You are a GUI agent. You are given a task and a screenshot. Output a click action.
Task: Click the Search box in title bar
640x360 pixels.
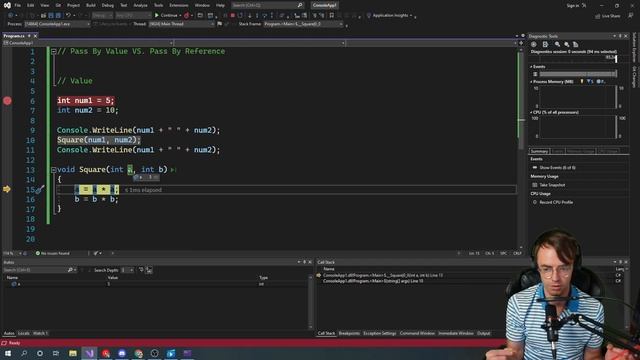(267, 5)
